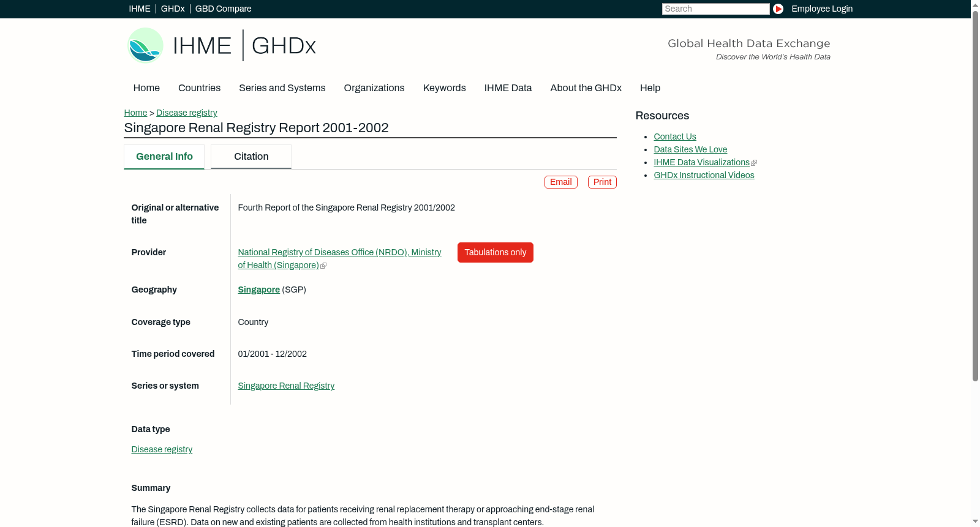Click the IHME leaf logo icon
Viewport: 980px width, 527px height.
point(145,45)
